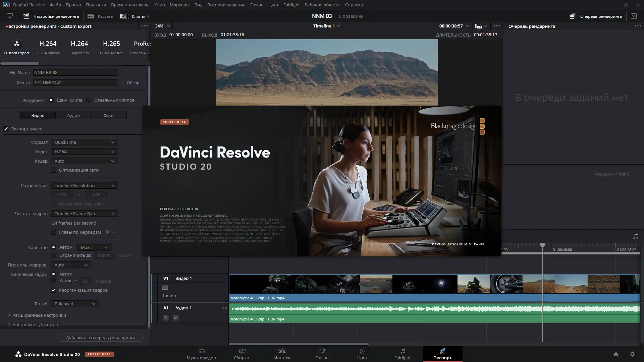Solo audio track A1 with S
Viewport: 644px width, 362px height.
[165, 318]
